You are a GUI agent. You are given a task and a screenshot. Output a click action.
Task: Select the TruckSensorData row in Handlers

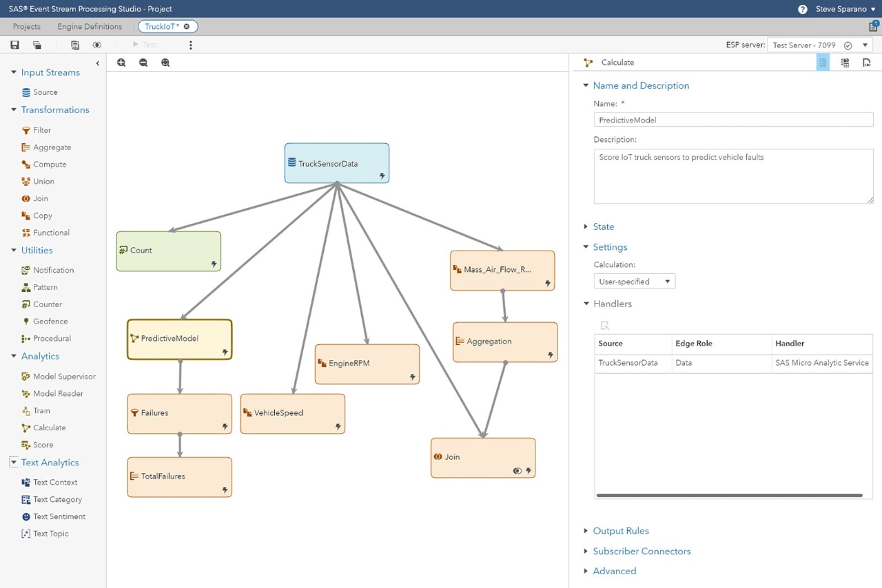[734, 363]
